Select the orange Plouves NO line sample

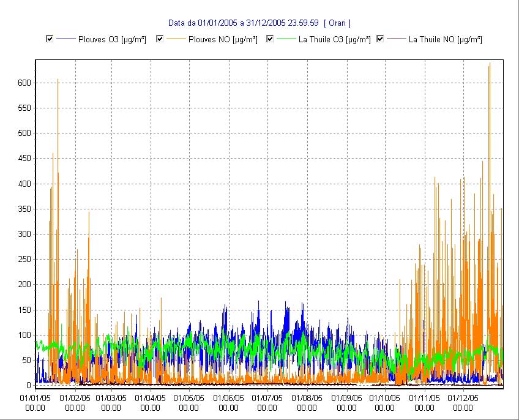click(176, 39)
